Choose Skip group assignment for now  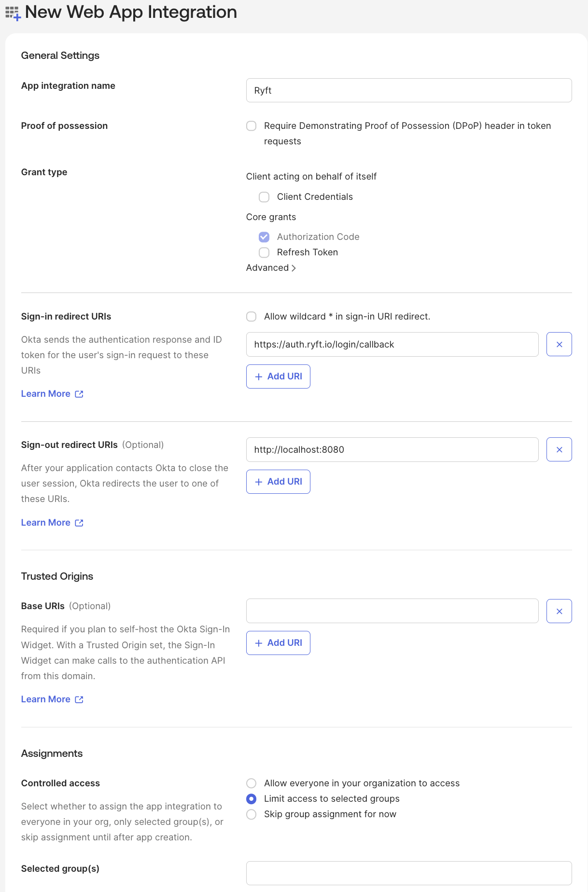pos(252,814)
